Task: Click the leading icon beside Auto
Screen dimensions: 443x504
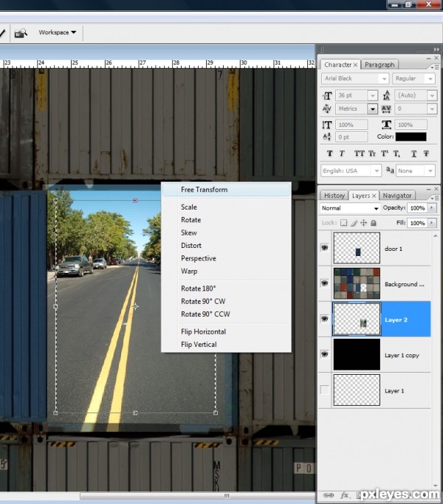Action: tap(386, 95)
